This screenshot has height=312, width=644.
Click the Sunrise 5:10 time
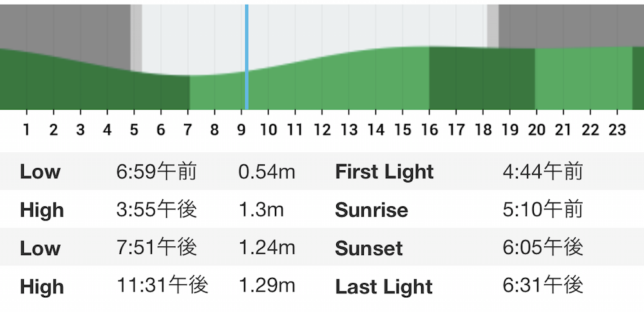[542, 210]
